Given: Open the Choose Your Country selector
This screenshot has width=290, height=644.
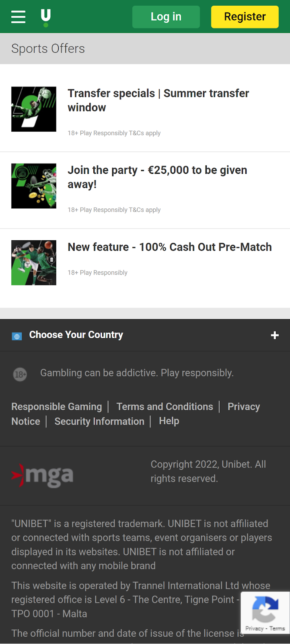Looking at the screenshot, I should point(145,335).
